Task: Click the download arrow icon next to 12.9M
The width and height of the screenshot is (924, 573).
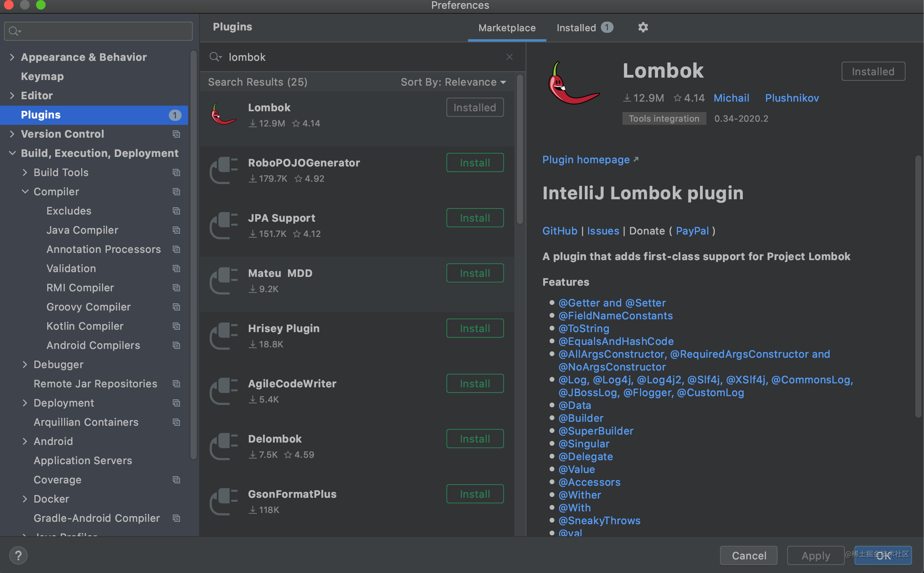Action: click(626, 98)
